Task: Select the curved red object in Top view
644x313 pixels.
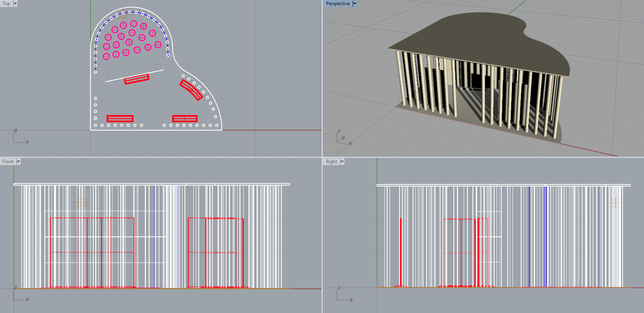Action: (191, 90)
